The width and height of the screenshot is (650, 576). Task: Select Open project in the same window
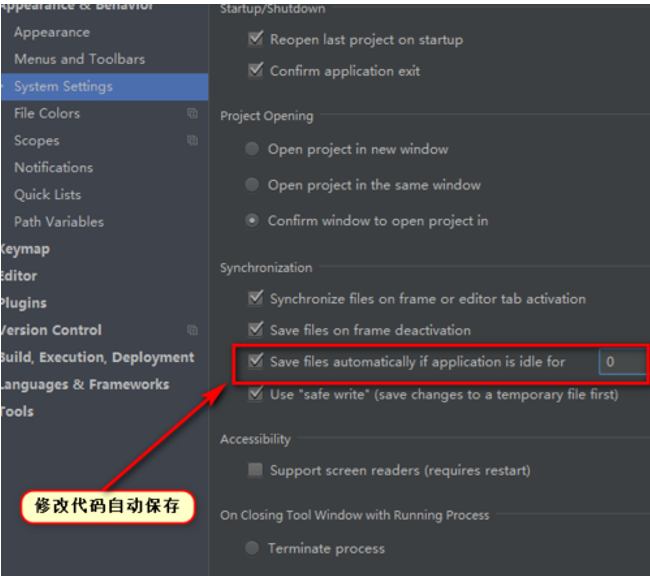point(252,185)
